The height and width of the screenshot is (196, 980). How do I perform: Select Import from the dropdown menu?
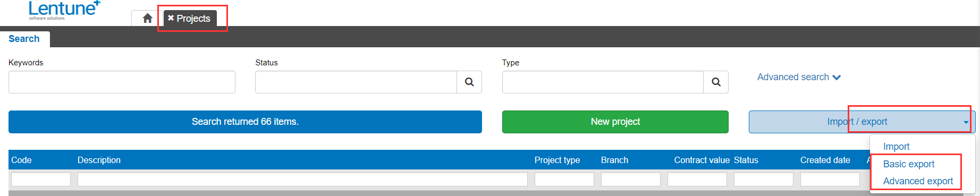[896, 147]
